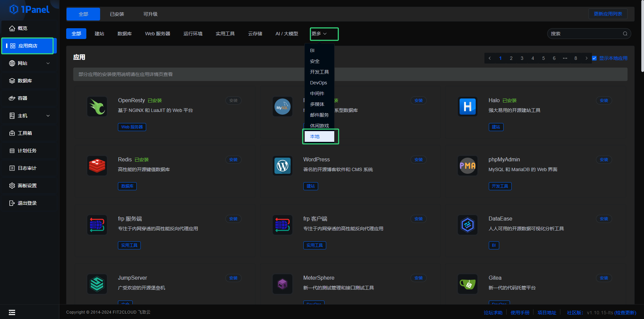Screen dimensions: 644x319
Task: Click the 网站 globe icon
Action: pyautogui.click(x=12, y=63)
